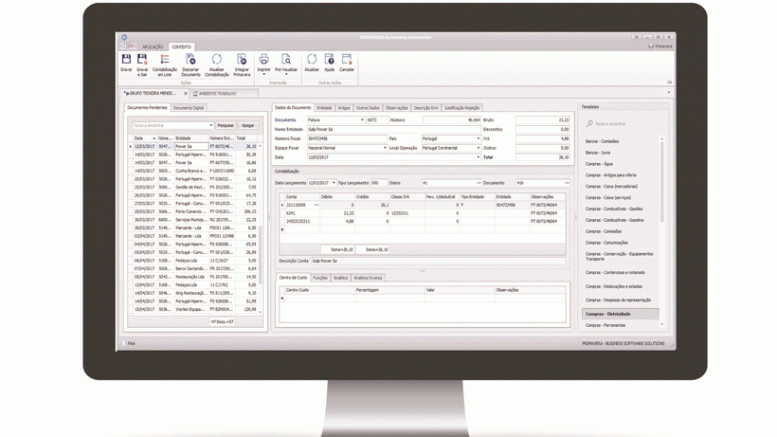This screenshot has height=437, width=777.
Task: Open the document tabs list arrow
Action: tap(668, 93)
